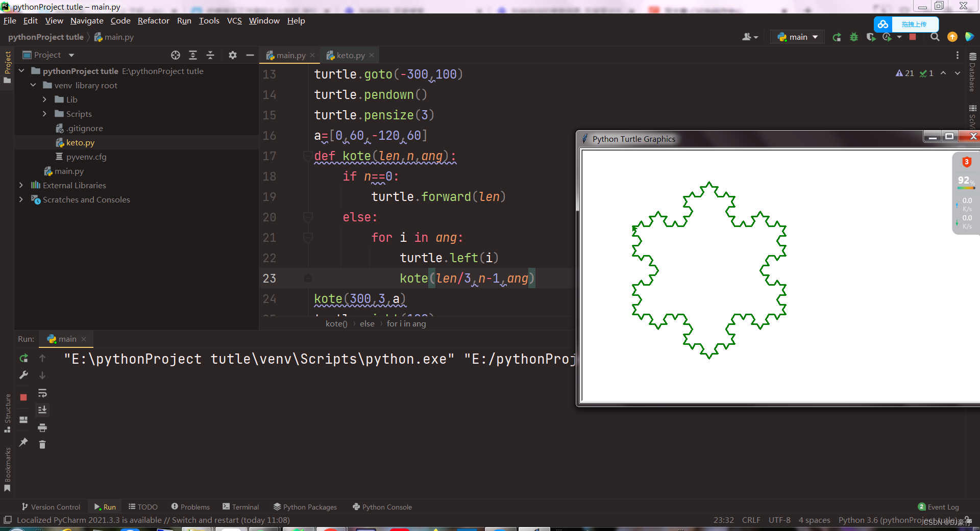Select file in project with crosshair icon
Viewport: 980px width, 531px height.
176,55
